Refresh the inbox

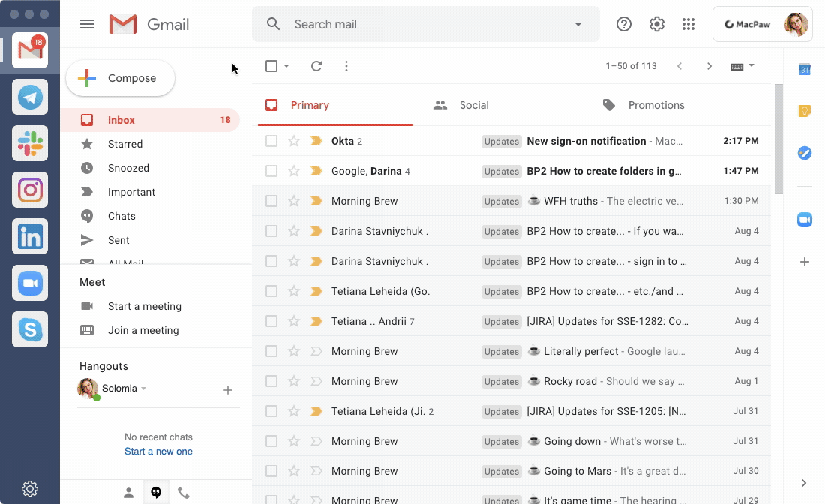coord(316,66)
